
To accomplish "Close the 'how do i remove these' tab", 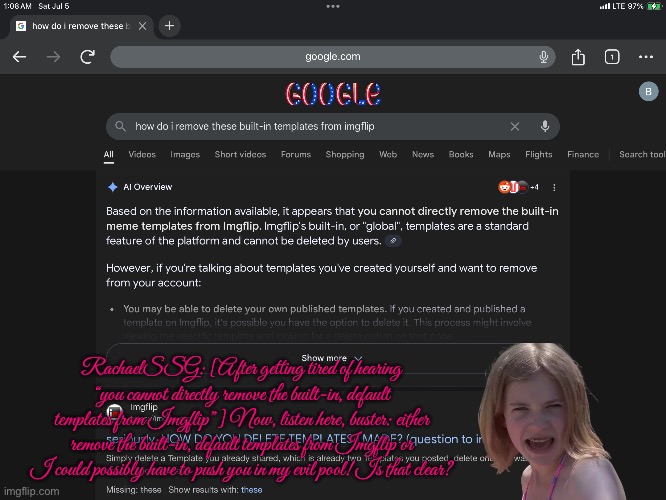I will click(x=143, y=26).
